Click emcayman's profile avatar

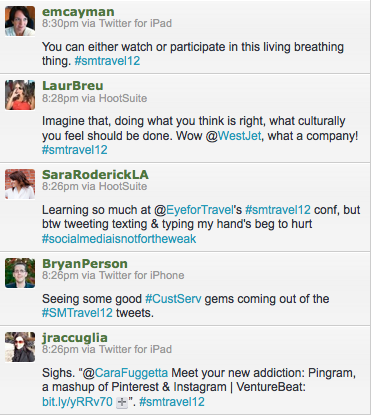[20, 21]
